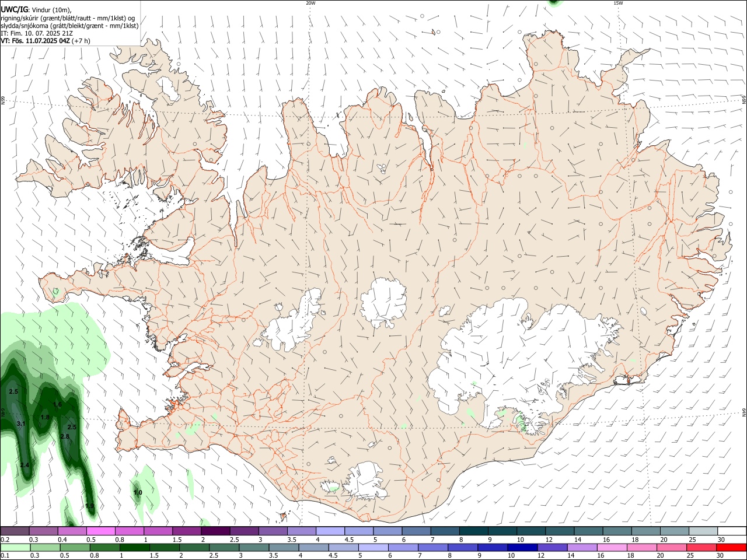Select the grey-green 3 rain legend swatch
This screenshot has width=747, height=560.
pos(254,548)
